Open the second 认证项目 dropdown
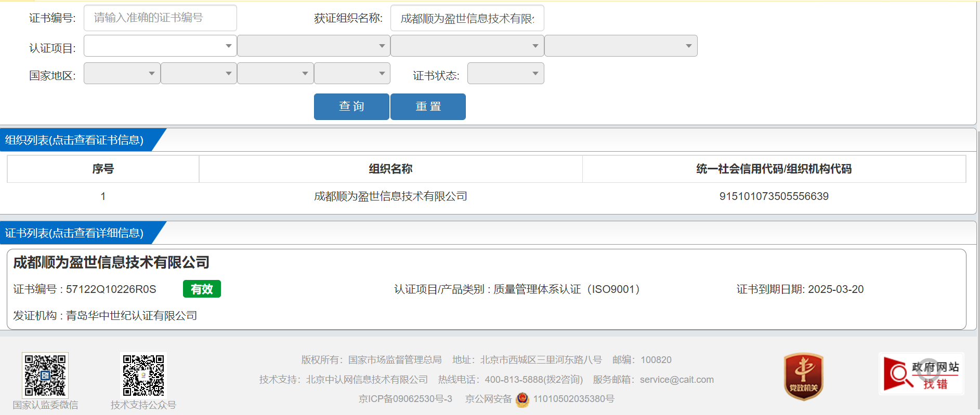Viewport: 980px width, 415px height. pos(313,46)
